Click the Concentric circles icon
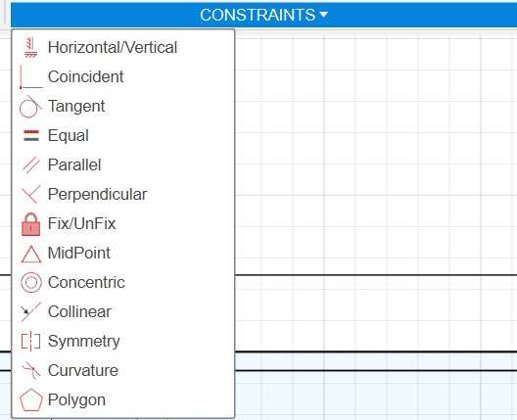The width and height of the screenshot is (517, 420). pyautogui.click(x=31, y=283)
